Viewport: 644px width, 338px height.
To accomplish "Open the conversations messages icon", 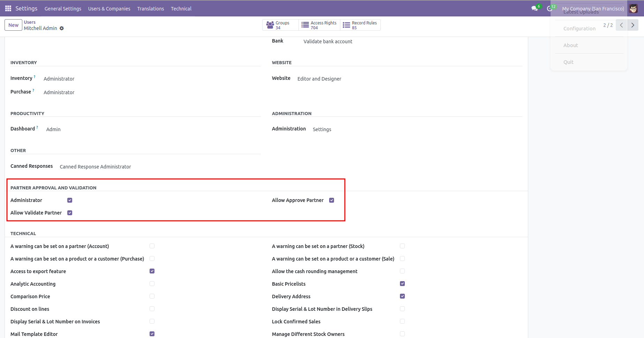I will pyautogui.click(x=535, y=8).
